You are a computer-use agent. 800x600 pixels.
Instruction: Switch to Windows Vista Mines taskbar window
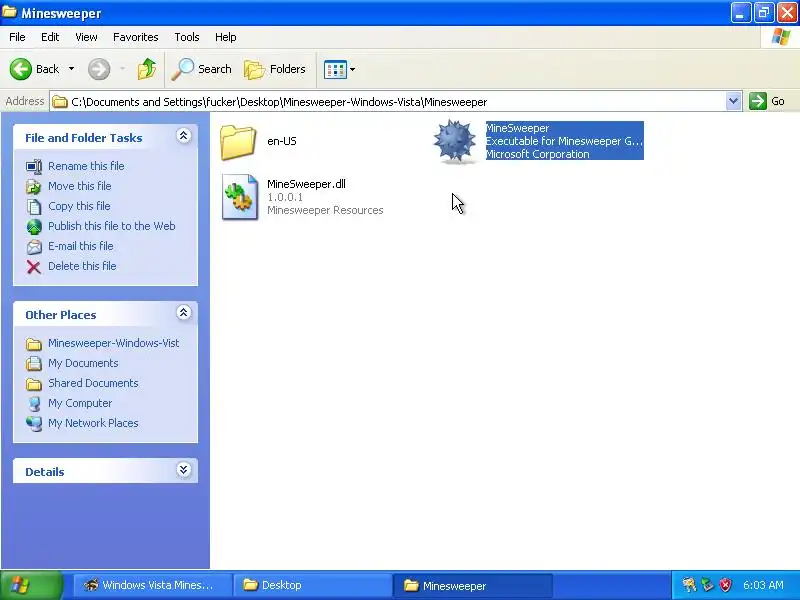[x=151, y=585]
